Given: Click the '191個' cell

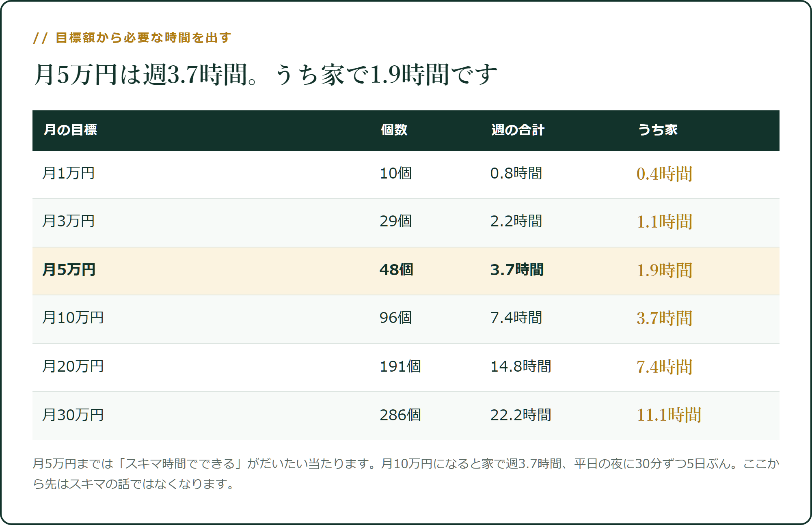Looking at the screenshot, I should point(400,366).
